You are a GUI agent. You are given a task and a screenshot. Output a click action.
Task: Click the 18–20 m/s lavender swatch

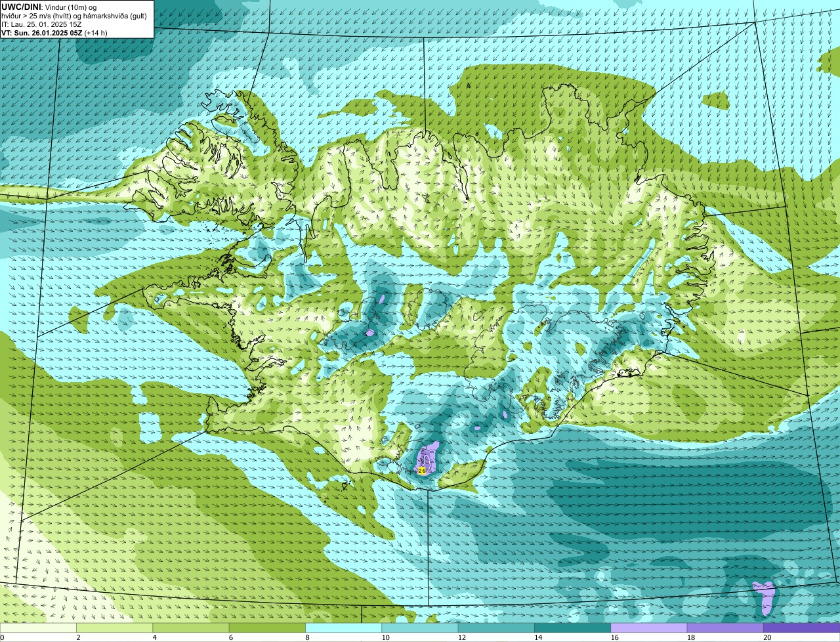tap(725, 628)
